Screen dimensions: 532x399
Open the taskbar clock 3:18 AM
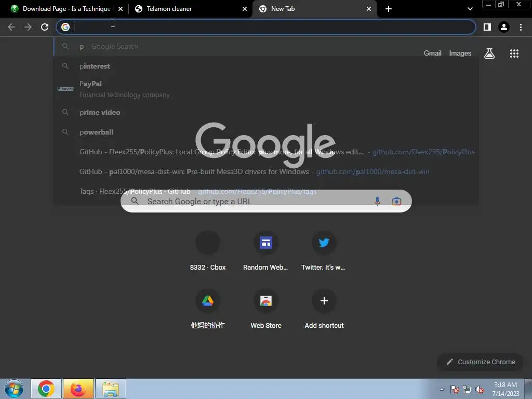506,389
